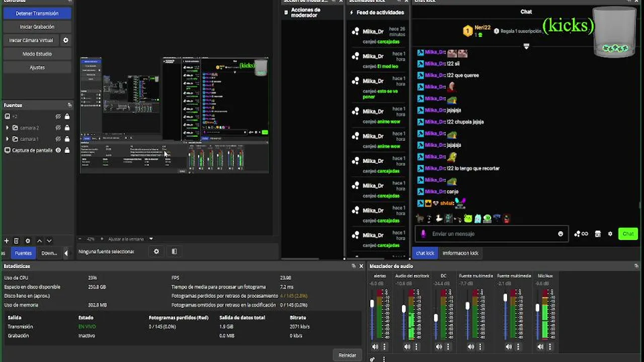Screen dimensions: 644x362
Task: Move source up arrow
Action: [x=39, y=241]
